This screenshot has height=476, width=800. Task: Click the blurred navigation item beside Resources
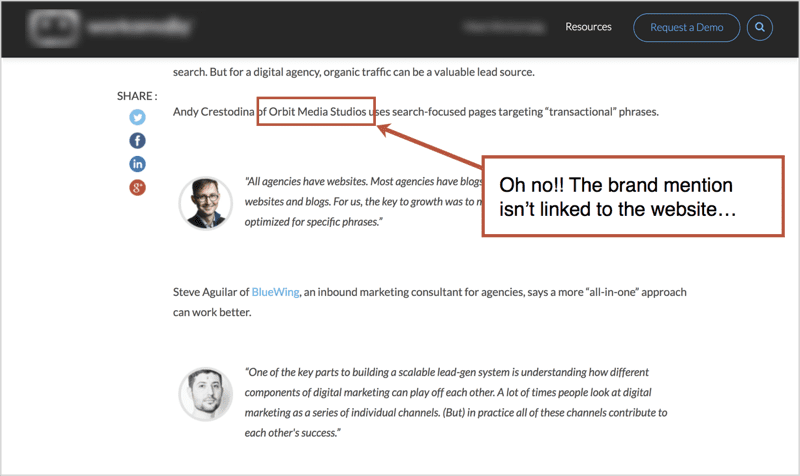[x=504, y=27]
